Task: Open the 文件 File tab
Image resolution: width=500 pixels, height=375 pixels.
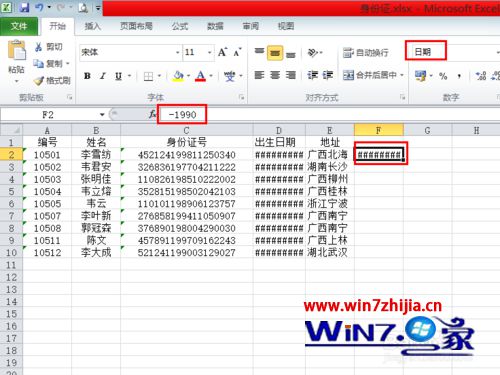Action: 19,26
